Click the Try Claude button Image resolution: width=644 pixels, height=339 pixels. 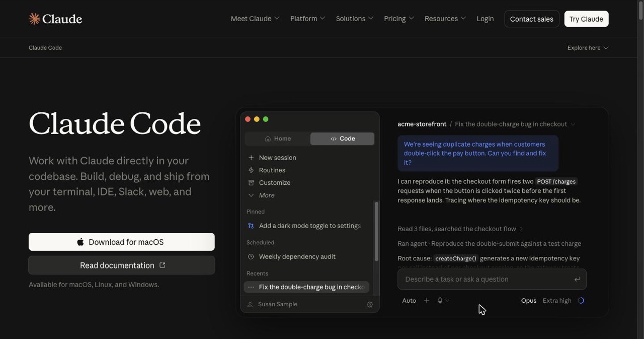pos(586,19)
